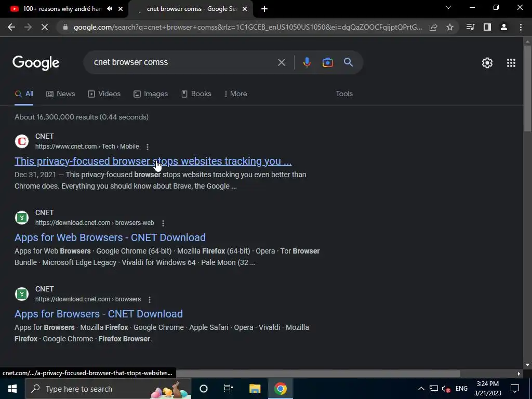
Task: Open the Windows Start menu
Action: pos(12,389)
